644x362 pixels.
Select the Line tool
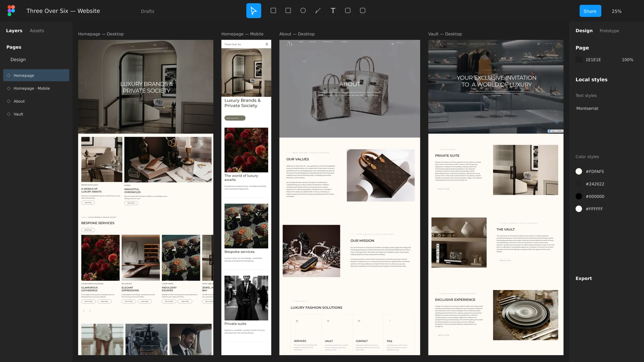click(318, 11)
